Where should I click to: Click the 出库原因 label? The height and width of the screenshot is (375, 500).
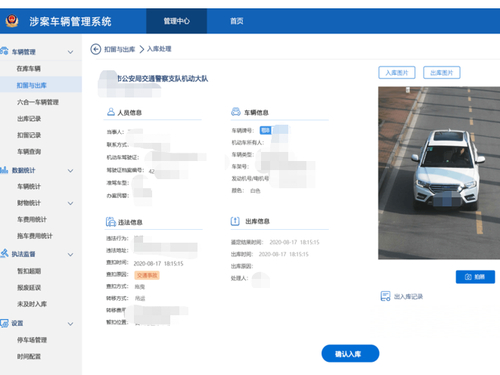(x=242, y=266)
